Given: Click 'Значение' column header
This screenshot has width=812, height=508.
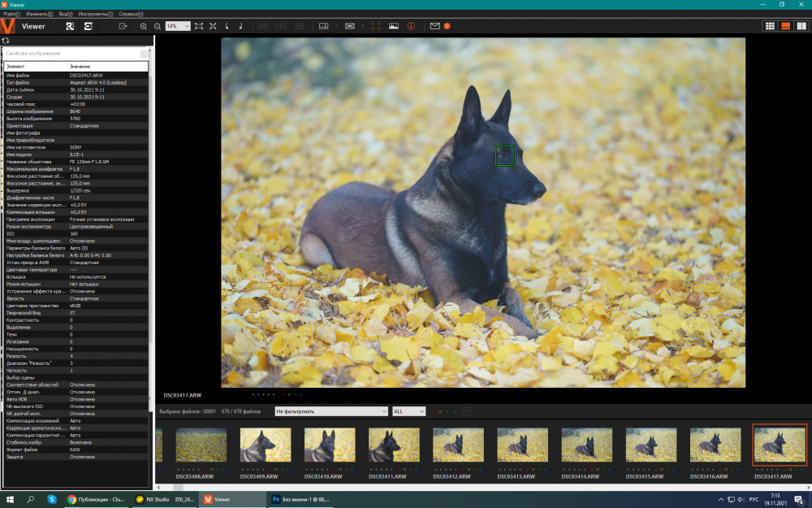Looking at the screenshot, I should tap(108, 67).
